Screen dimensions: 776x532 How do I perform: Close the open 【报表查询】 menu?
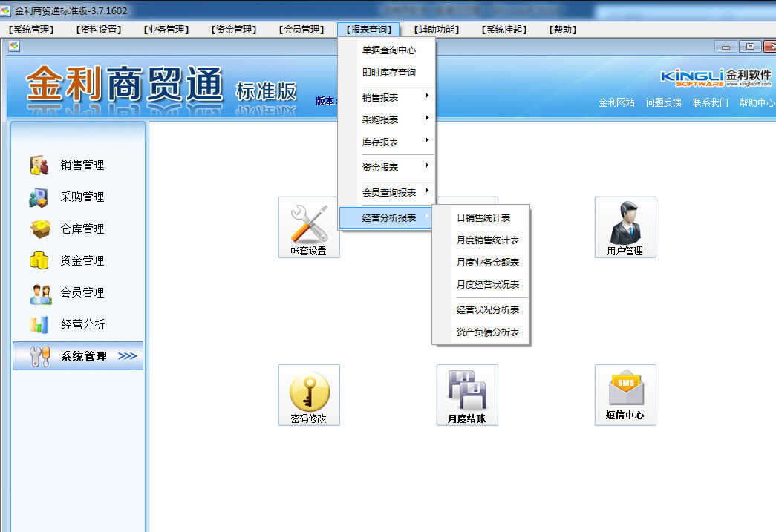point(369,30)
